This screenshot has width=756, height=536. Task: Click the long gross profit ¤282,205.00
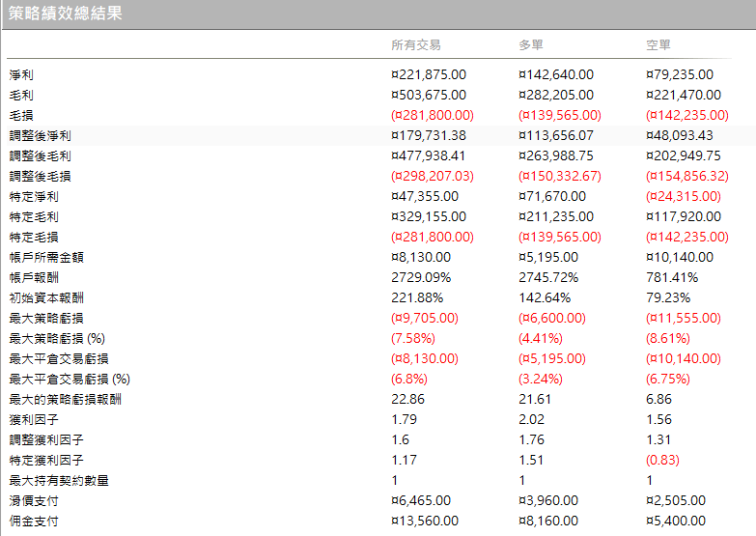(556, 95)
